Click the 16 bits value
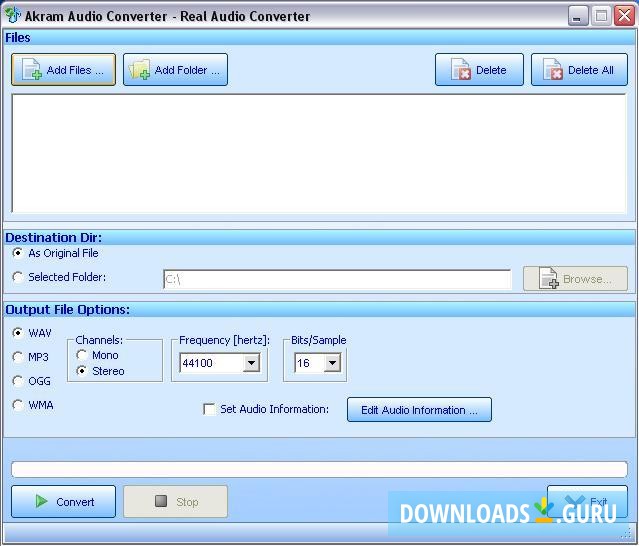This screenshot has width=639, height=546. coord(303,363)
